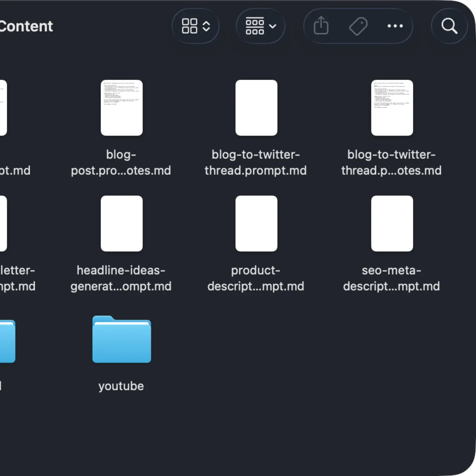Select the blog-to-twitter-thread.prompt.md document icon
This screenshot has height=476, width=476.
coord(256,108)
